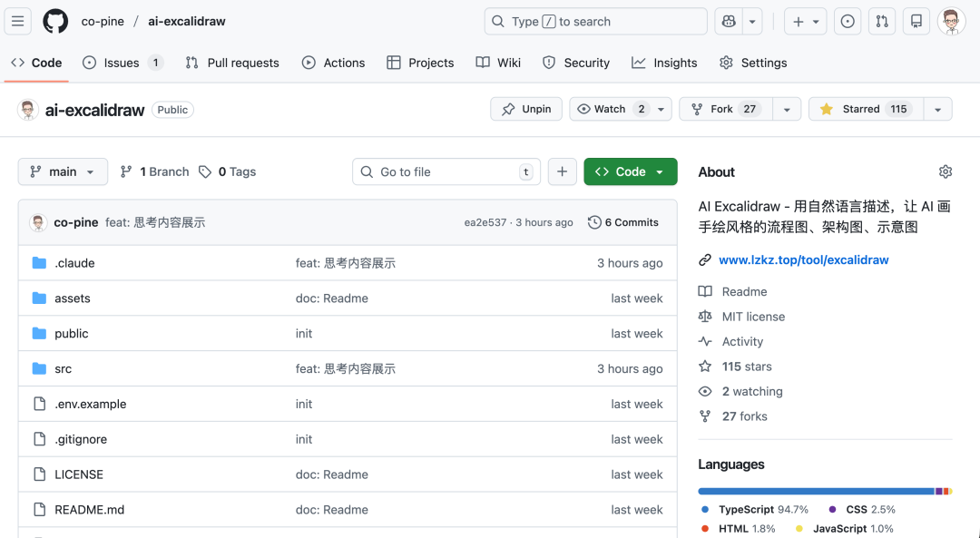Screen dimensions: 980x538
Task: Open the star lists dropdown arrow
Action: [937, 109]
